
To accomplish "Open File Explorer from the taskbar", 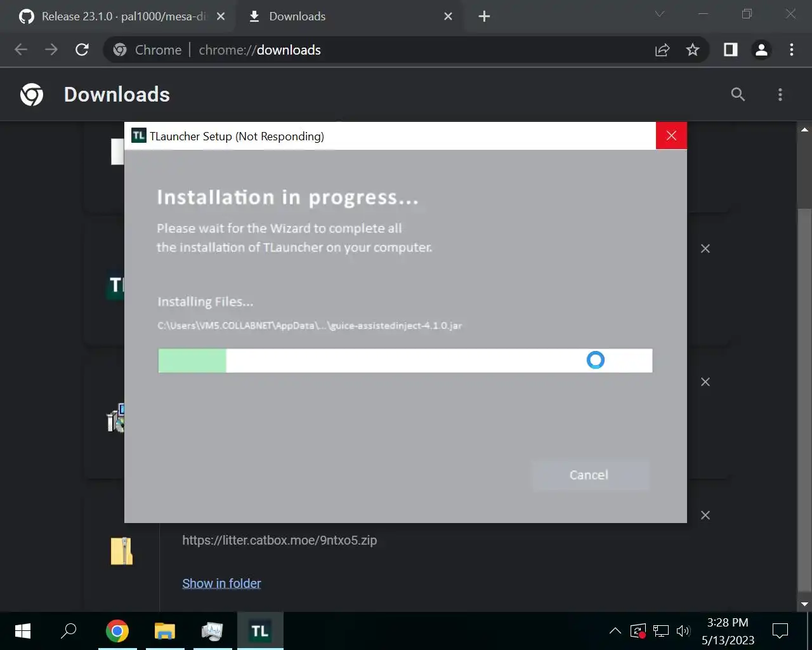I will coord(165,631).
